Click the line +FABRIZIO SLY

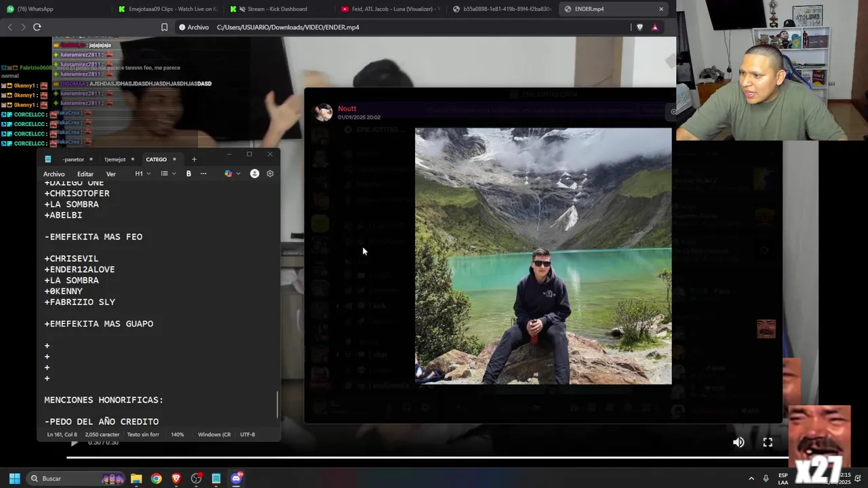coord(79,302)
